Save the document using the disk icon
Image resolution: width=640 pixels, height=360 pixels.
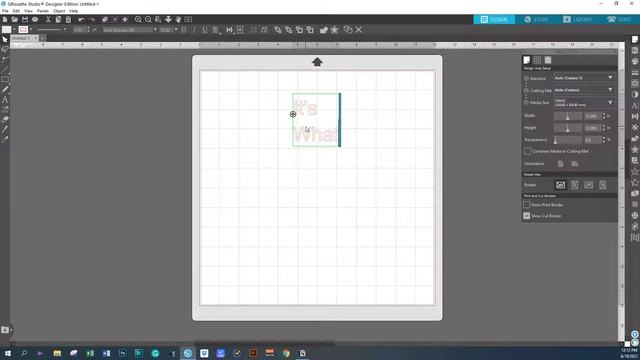click(25, 20)
